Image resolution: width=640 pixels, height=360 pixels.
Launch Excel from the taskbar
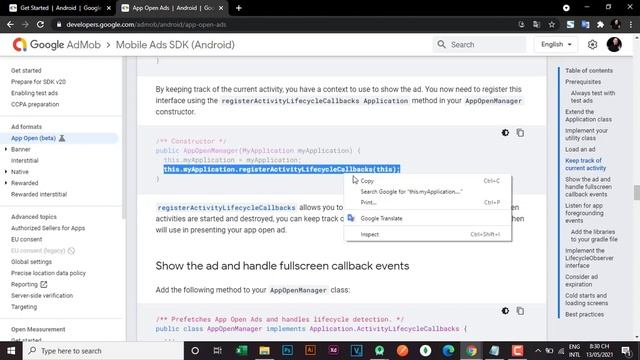242,351
